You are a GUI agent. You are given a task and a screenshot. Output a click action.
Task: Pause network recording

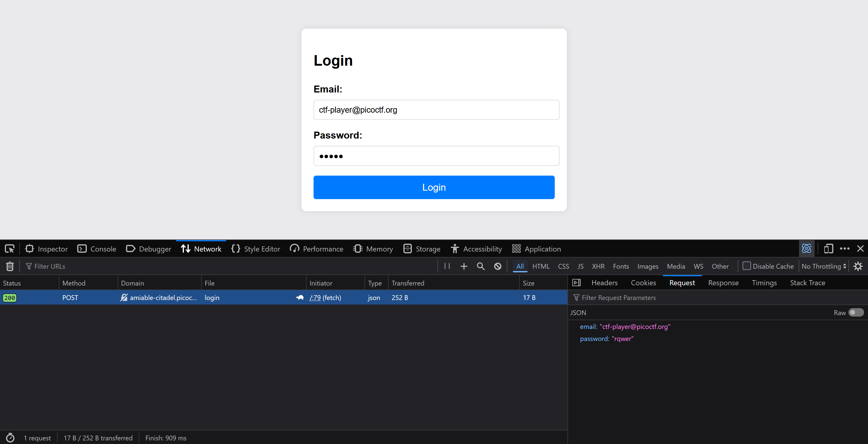tap(447, 266)
